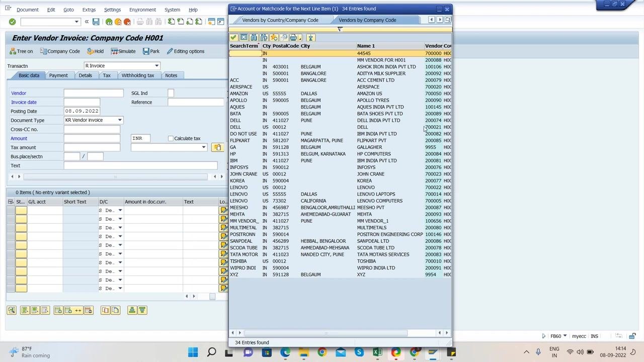
Task: Click the Cancel (X) icon in popup toolbar
Action: pos(244,38)
